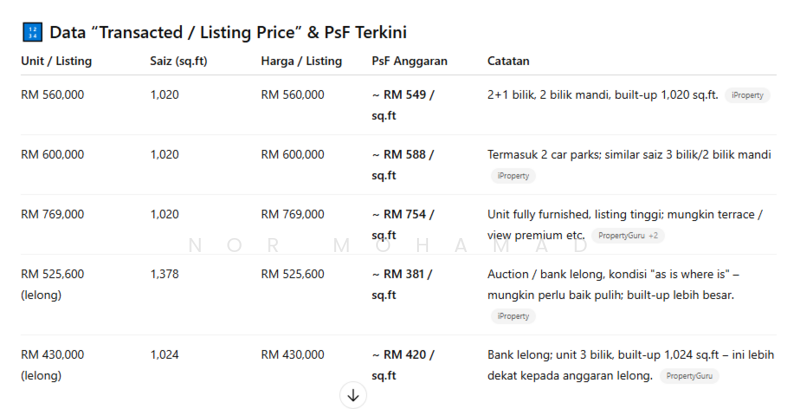Click the ~ RM 381 / sq.ft cell

[404, 285]
